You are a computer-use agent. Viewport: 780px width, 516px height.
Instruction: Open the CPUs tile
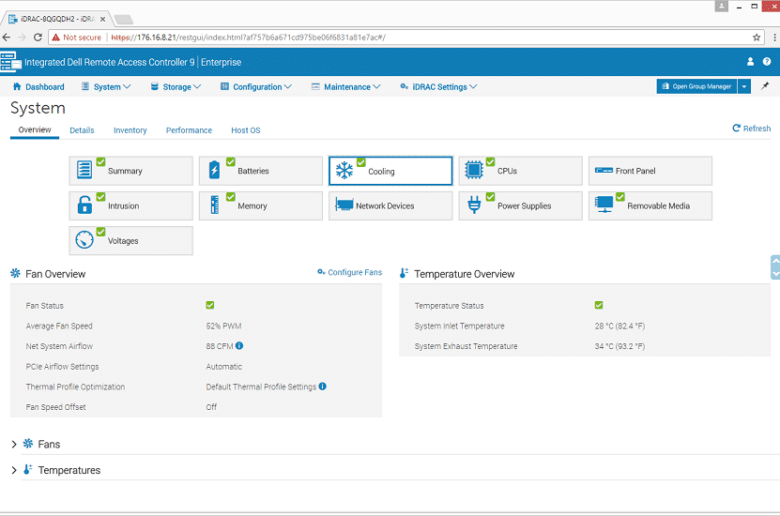point(520,171)
